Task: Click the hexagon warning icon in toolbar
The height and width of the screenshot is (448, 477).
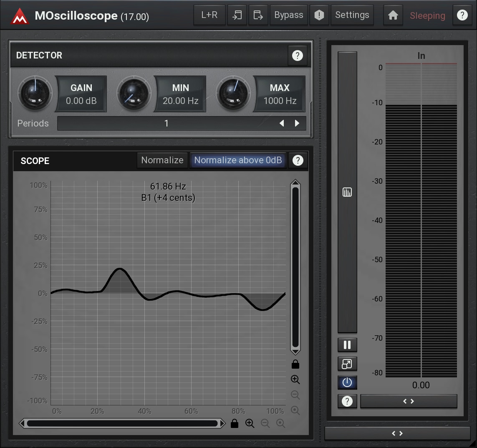Action: pos(319,15)
